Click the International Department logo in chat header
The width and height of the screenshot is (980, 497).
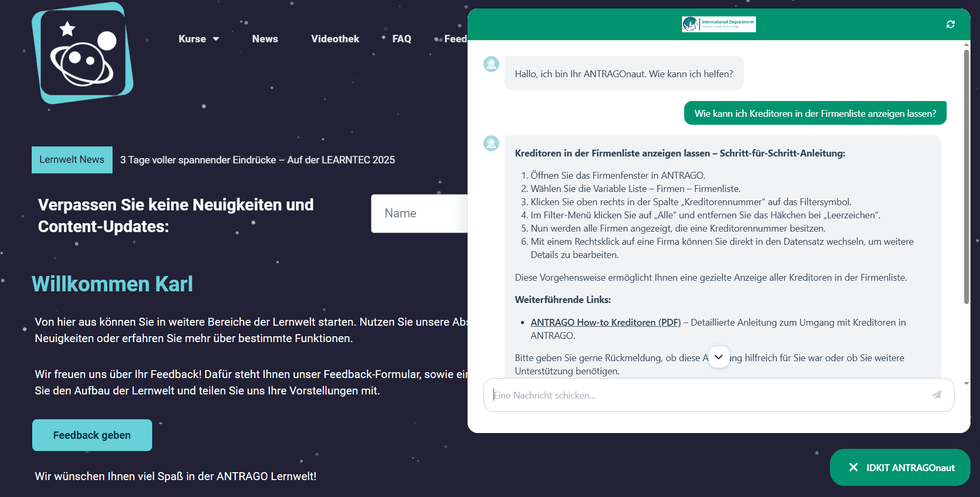tap(718, 24)
